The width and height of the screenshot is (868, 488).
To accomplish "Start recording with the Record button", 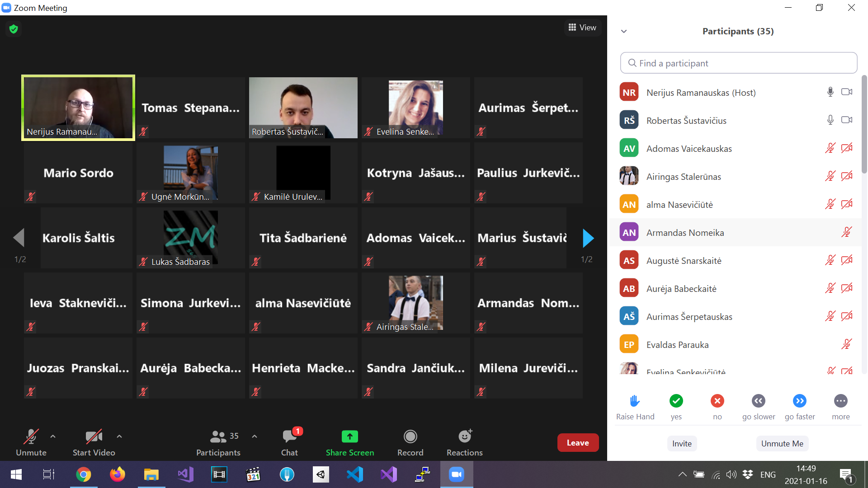I will pyautogui.click(x=410, y=437).
